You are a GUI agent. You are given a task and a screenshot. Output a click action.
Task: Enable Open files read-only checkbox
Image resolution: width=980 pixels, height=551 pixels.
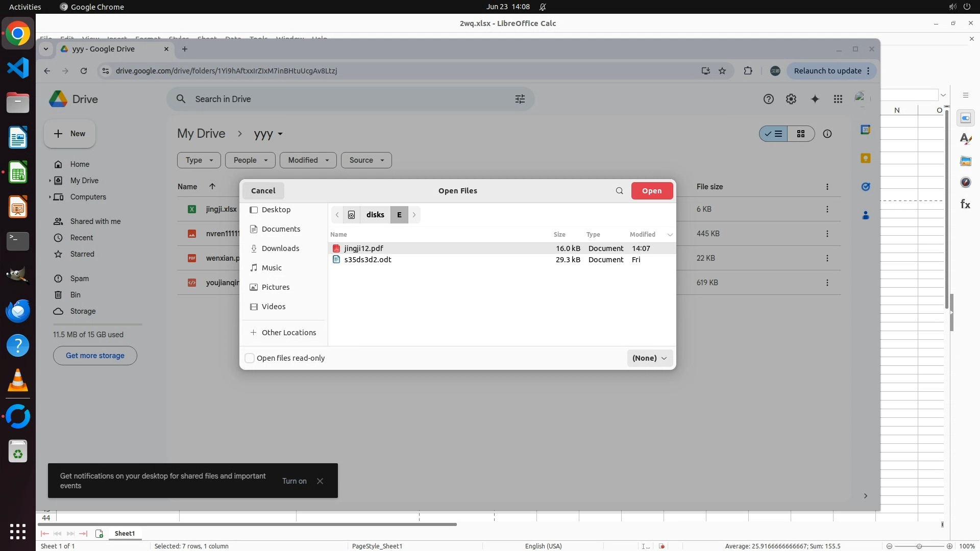coord(250,358)
